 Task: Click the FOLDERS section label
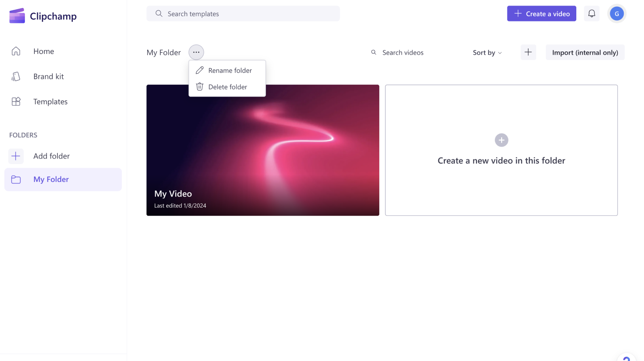tap(23, 135)
